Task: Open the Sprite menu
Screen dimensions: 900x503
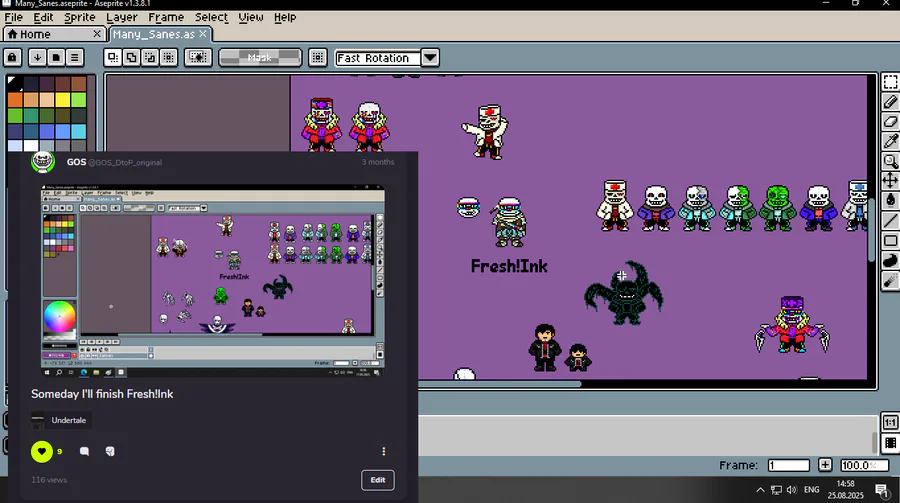Action: tap(80, 17)
